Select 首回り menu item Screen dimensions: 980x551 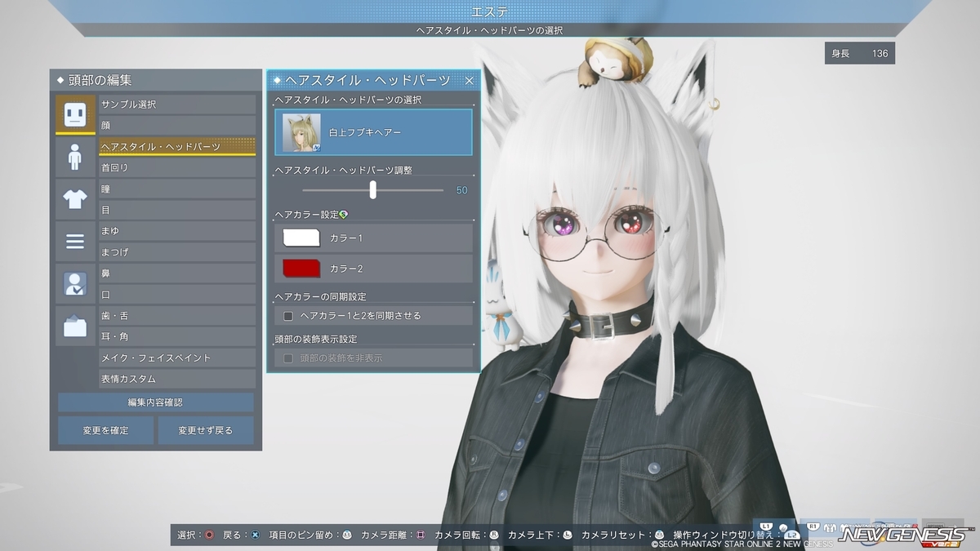177,167
